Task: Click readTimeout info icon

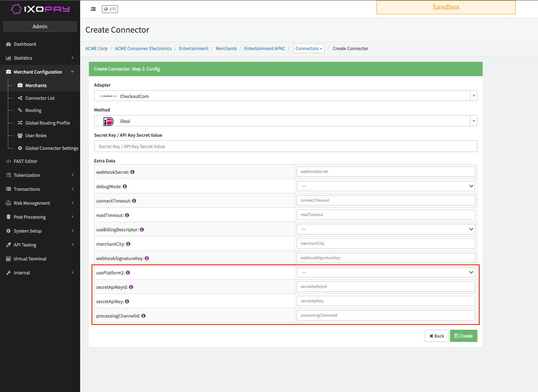Action: tap(127, 215)
